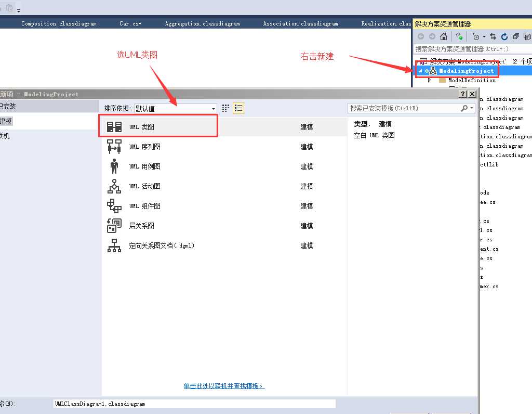Select the UML 类图 template icon
Image resolution: width=532 pixels, height=414 pixels.
click(x=114, y=127)
